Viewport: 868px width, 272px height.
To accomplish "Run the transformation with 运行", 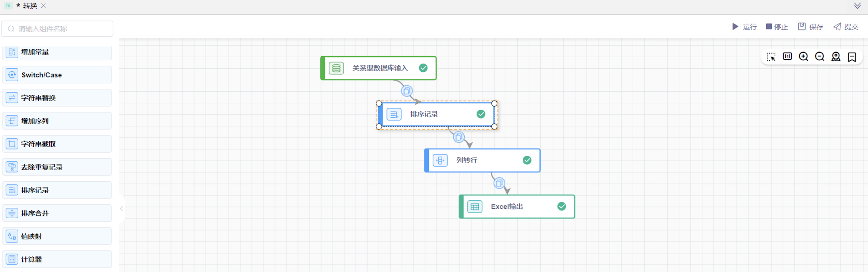I will click(x=744, y=27).
